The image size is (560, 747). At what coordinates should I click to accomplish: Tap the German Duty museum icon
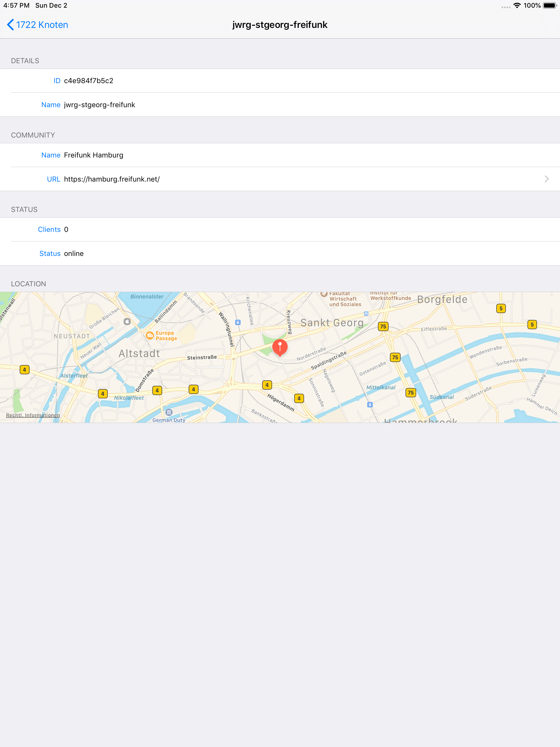(x=169, y=412)
